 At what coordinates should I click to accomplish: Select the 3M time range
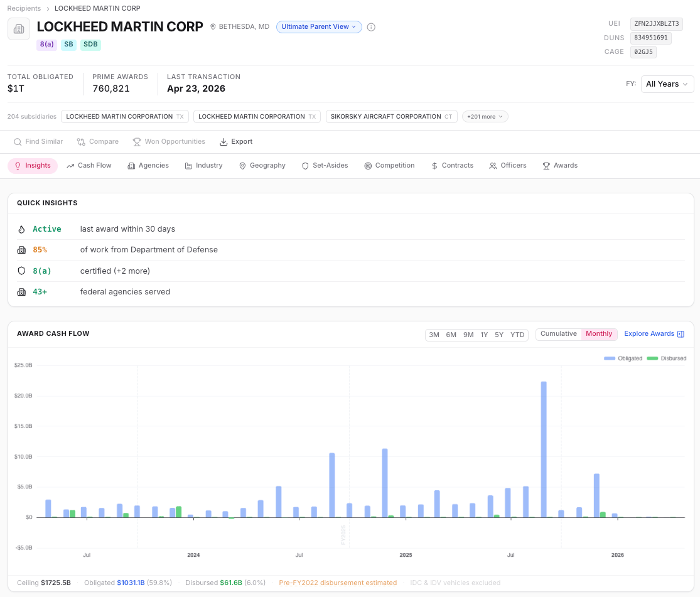click(434, 335)
